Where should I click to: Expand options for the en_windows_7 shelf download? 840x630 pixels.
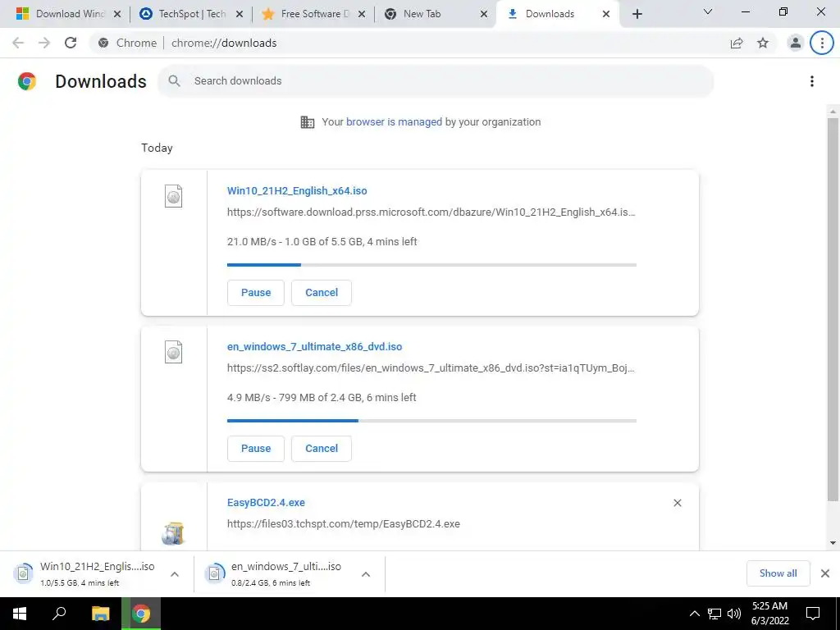(x=365, y=573)
